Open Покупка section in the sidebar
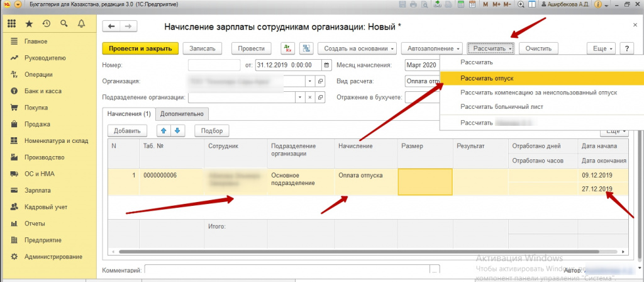 (36, 108)
